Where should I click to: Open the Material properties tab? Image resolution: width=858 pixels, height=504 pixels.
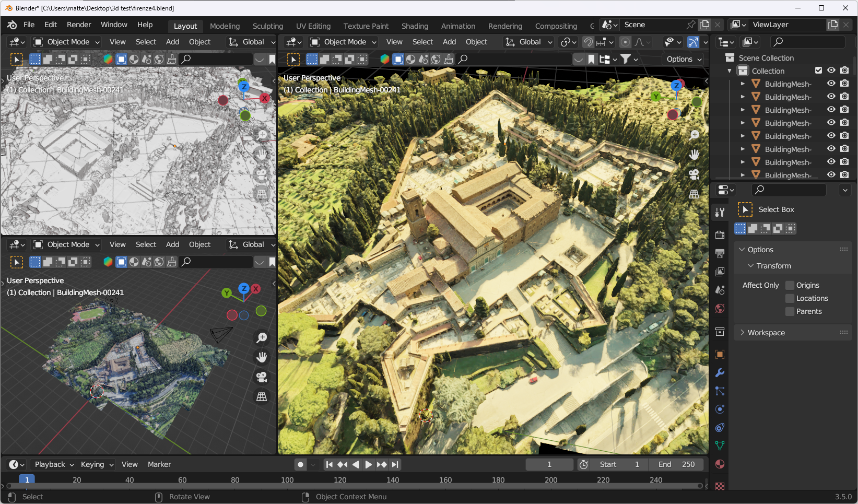[720, 464]
